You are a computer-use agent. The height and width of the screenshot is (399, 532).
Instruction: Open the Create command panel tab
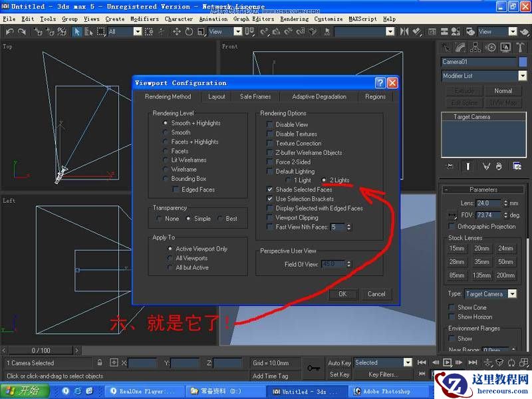tap(446, 47)
